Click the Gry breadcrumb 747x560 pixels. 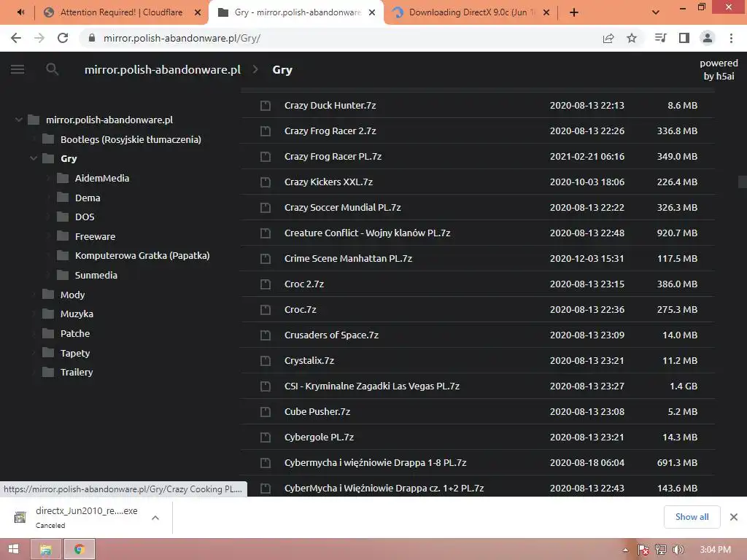click(282, 69)
